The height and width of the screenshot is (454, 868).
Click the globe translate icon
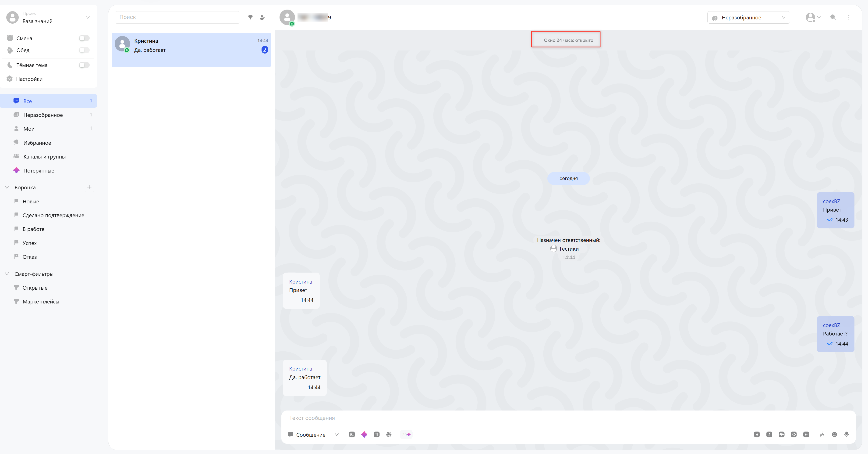click(389, 434)
